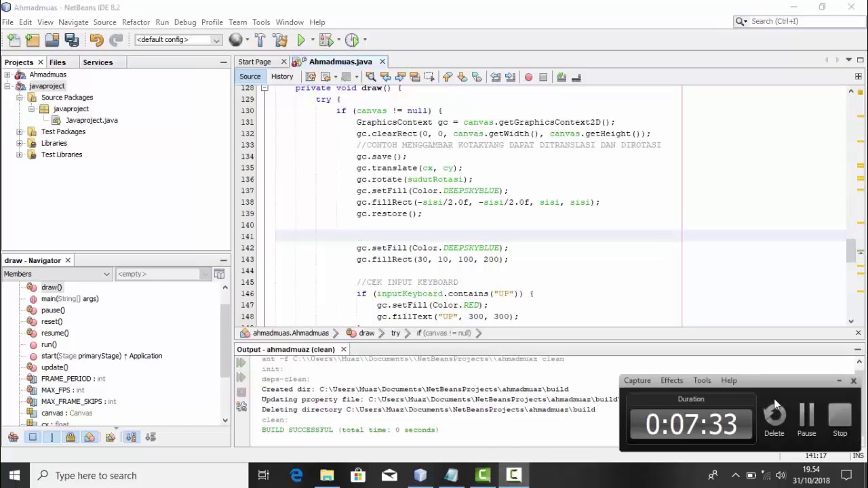The width and height of the screenshot is (868, 488).
Task: Open the Effects menu in recorder
Action: pos(671,380)
